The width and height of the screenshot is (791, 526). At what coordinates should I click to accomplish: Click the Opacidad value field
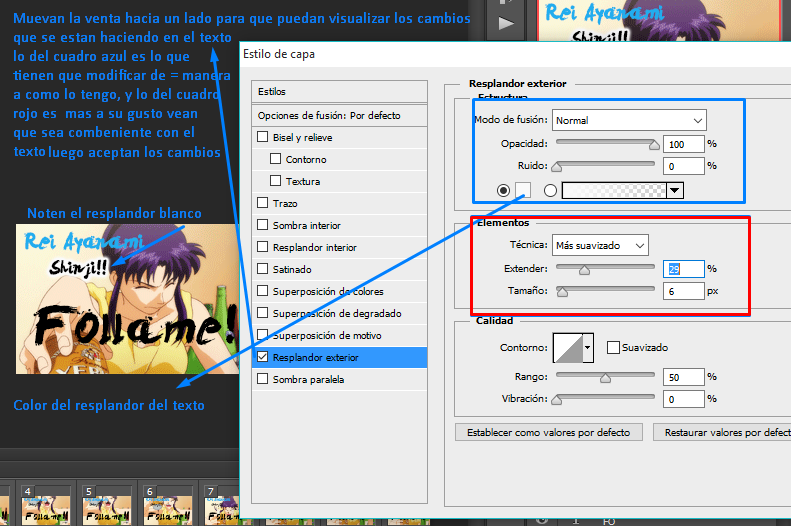(684, 144)
